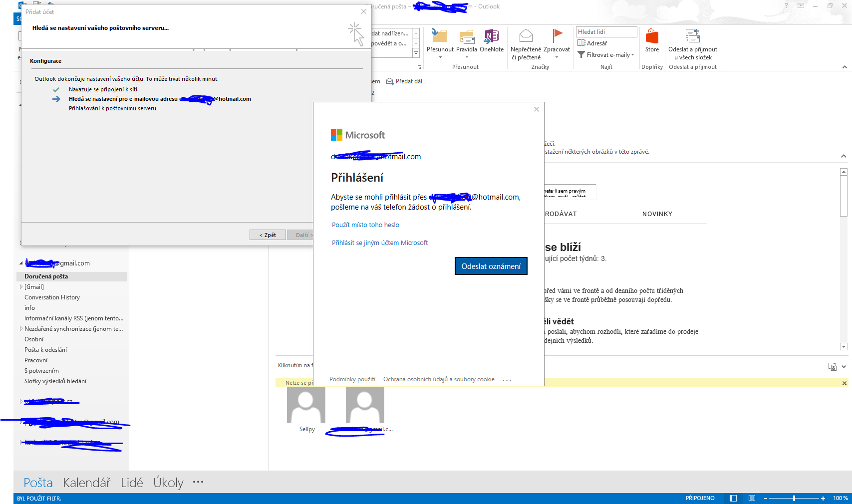Click the 100 % zoom level

(x=841, y=498)
